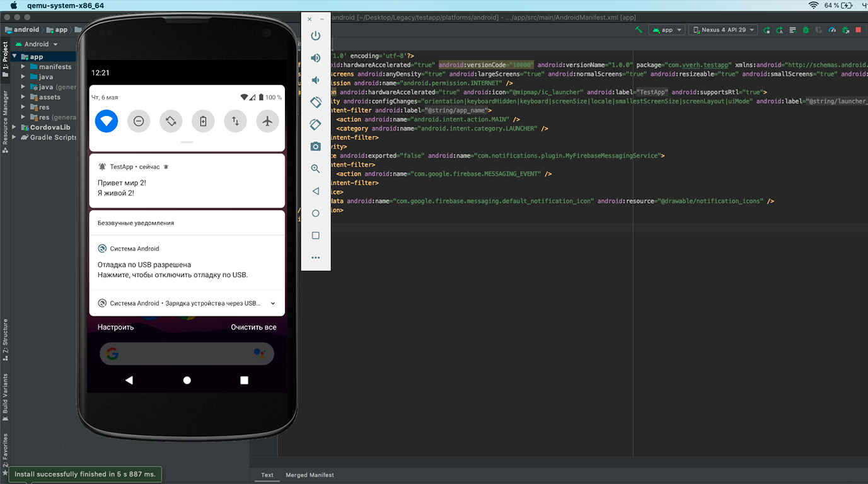The width and height of the screenshot is (868, 484).
Task: Open the TestApp 'Привет мир 2!' notification
Action: pyautogui.click(x=187, y=181)
